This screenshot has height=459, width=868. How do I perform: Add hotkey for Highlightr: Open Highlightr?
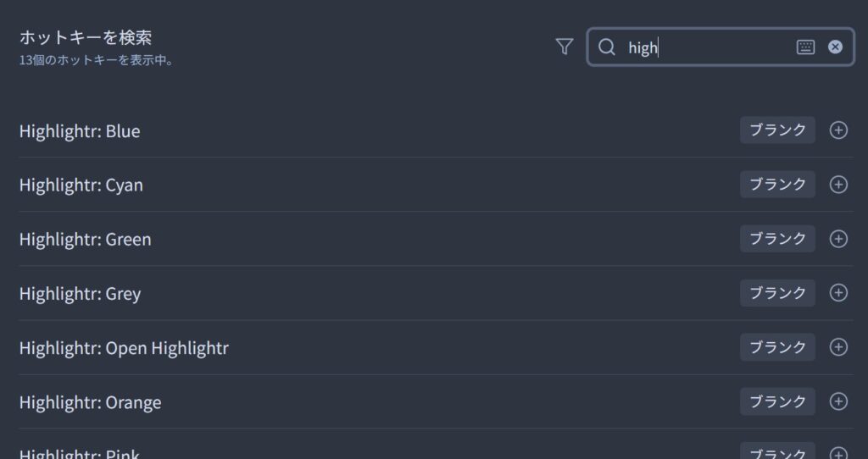tap(838, 346)
